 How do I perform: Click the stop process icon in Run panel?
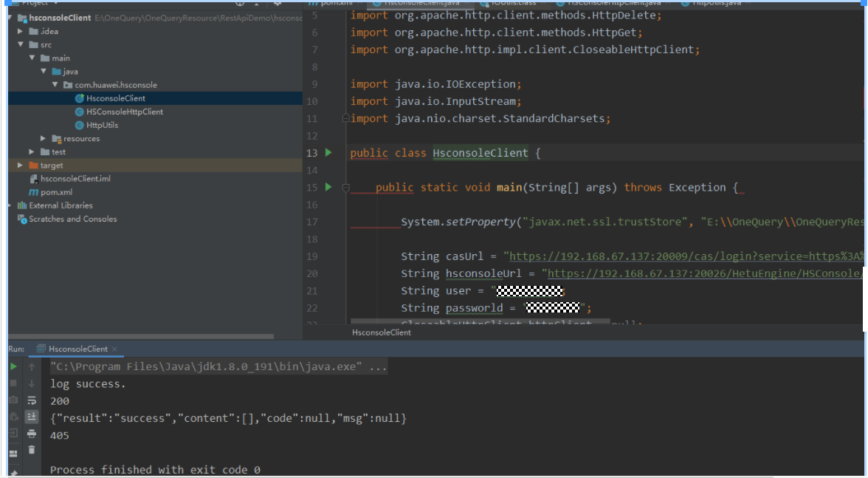tap(13, 383)
